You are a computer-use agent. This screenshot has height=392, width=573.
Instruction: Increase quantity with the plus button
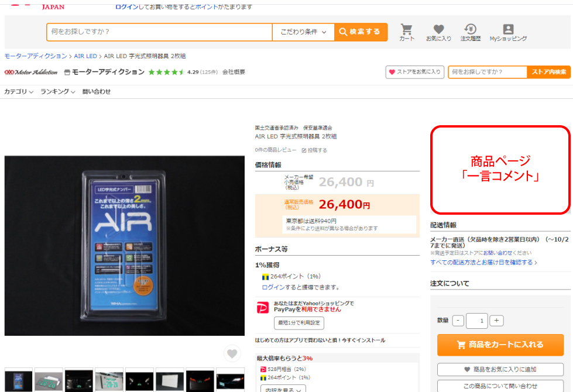coord(496,321)
